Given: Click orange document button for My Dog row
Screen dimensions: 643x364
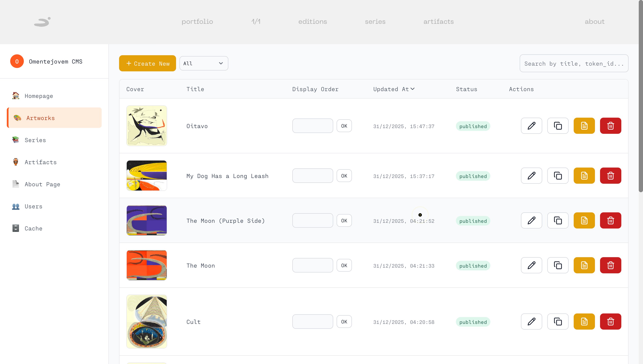Looking at the screenshot, I should tap(584, 176).
